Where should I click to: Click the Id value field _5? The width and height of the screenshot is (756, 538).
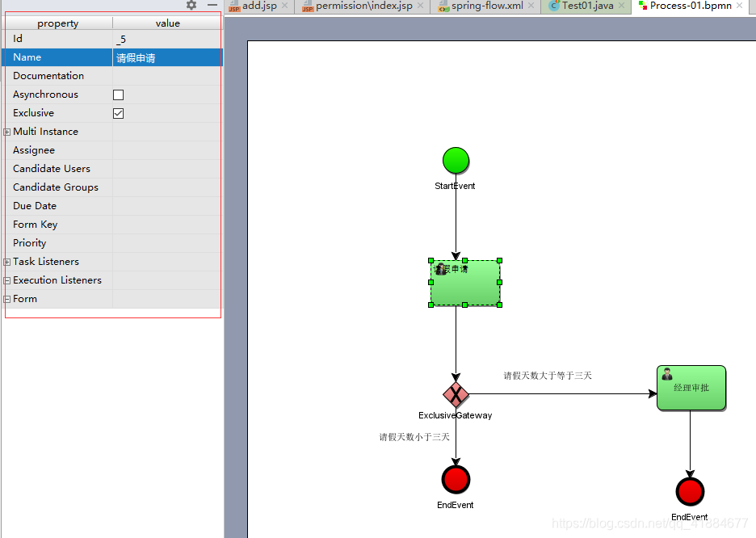[x=167, y=39]
